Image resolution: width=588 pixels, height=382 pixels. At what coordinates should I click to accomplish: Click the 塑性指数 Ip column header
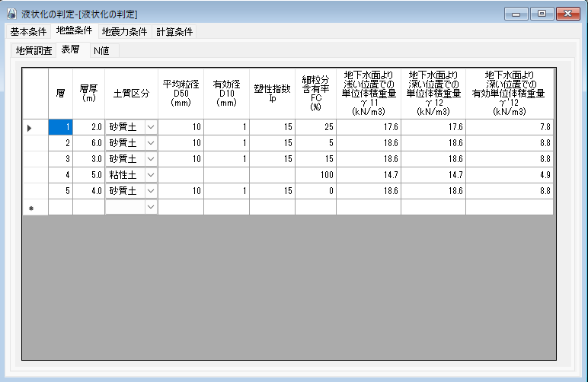(272, 93)
